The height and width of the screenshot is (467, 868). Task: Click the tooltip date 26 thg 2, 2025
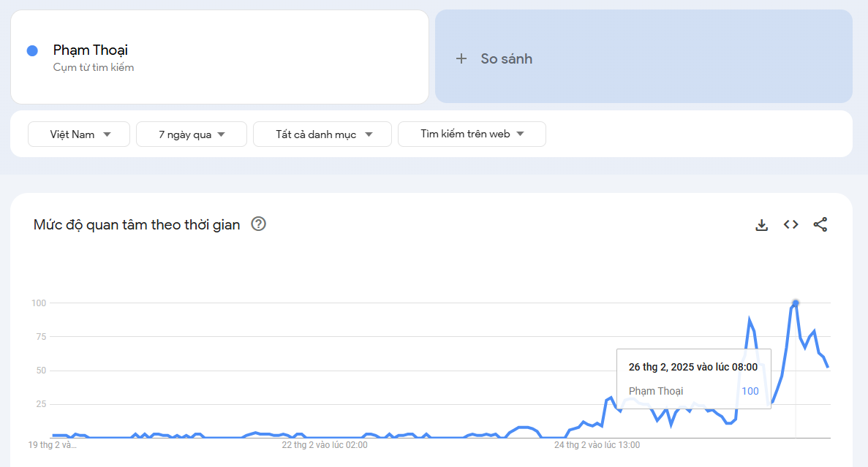coord(692,367)
